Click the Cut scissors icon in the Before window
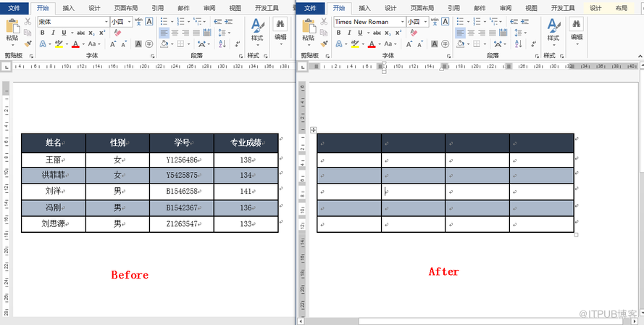This screenshot has width=644, height=325. tap(28, 22)
